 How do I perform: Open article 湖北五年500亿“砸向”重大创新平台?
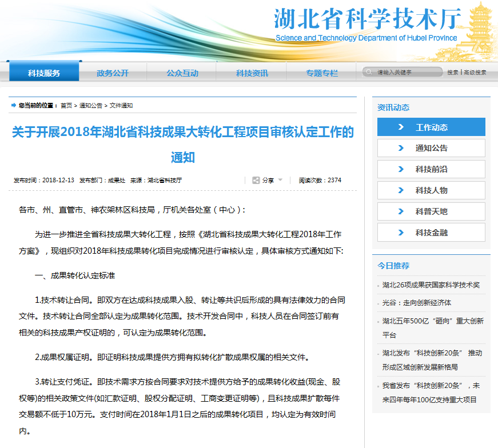point(433,328)
